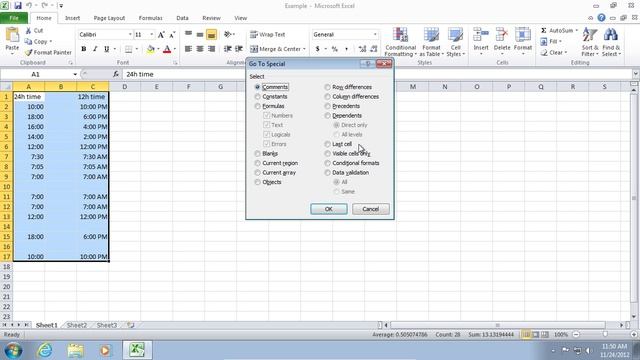The width and height of the screenshot is (640, 360).
Task: Open Cell Styles gallery
Action: coord(456,42)
